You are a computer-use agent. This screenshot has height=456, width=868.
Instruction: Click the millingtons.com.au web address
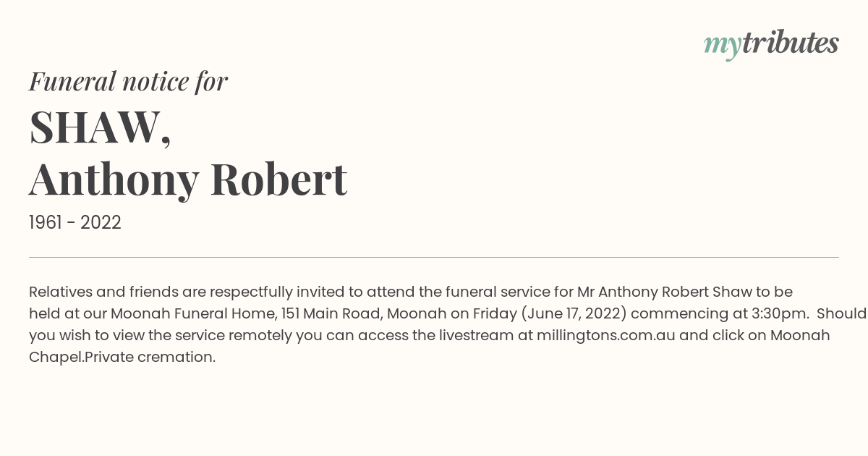point(606,335)
